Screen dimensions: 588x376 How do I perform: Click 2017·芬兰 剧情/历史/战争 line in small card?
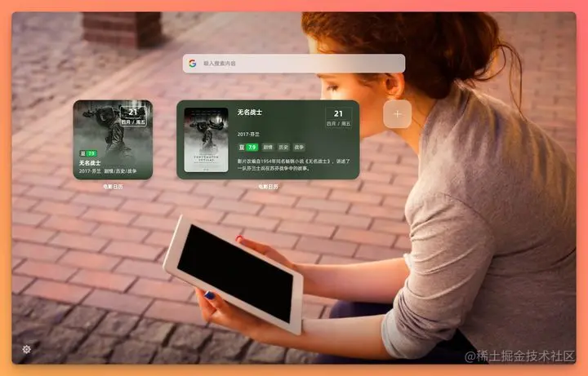pos(108,171)
